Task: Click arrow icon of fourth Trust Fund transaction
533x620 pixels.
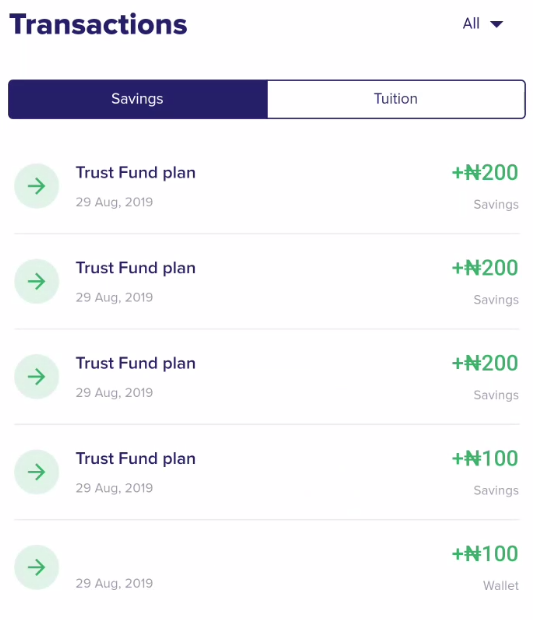Action: point(37,472)
